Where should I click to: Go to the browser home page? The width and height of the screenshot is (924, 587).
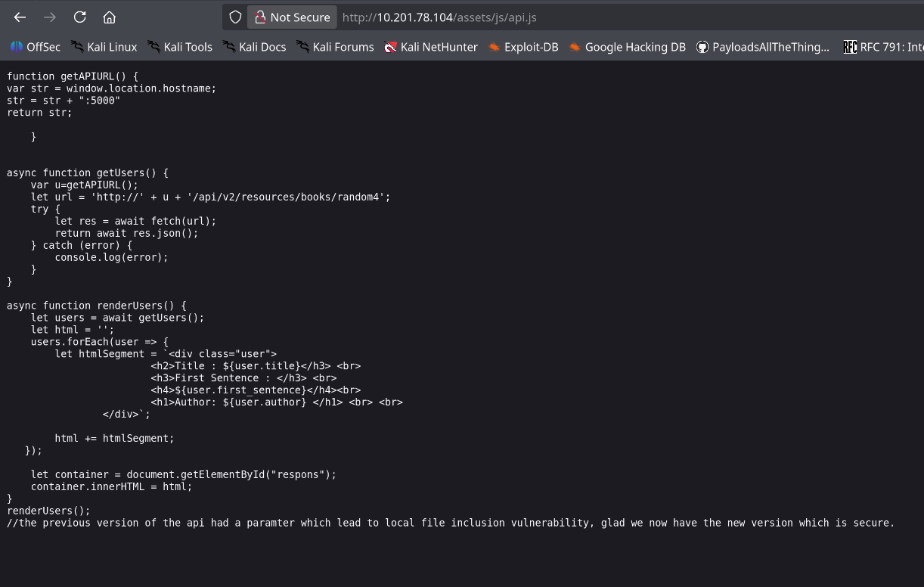tap(108, 17)
